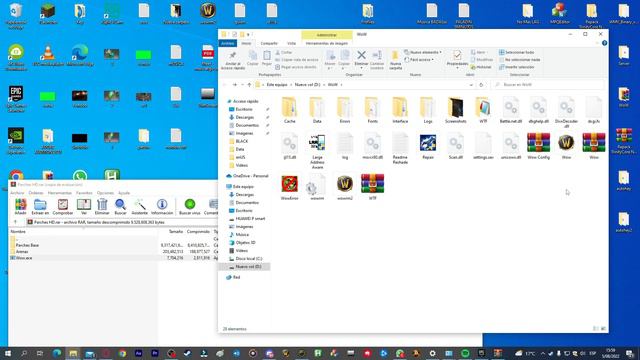Switch to the Vista ribbon tab
The height and width of the screenshot is (360, 640).
point(291,43)
